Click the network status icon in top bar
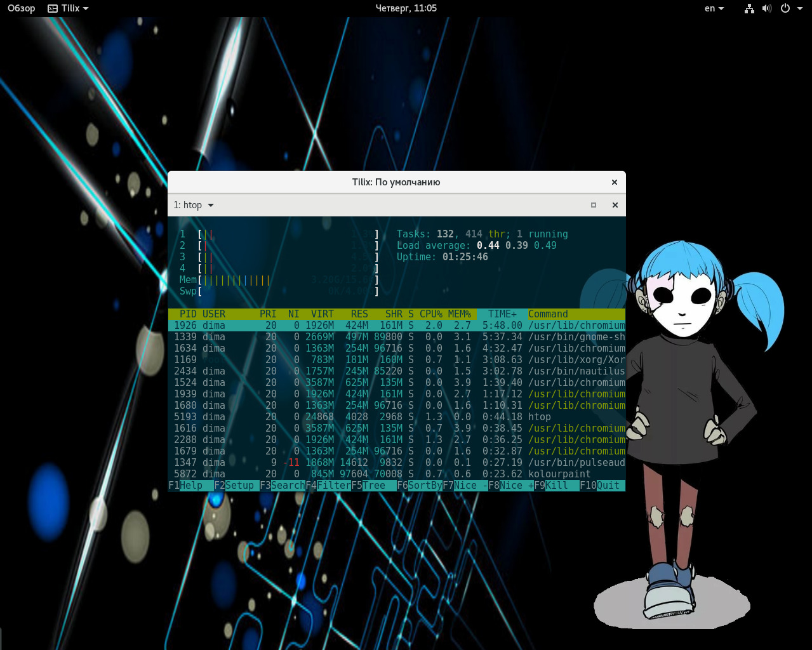Screen dimensions: 812x650 pyautogui.click(x=749, y=8)
